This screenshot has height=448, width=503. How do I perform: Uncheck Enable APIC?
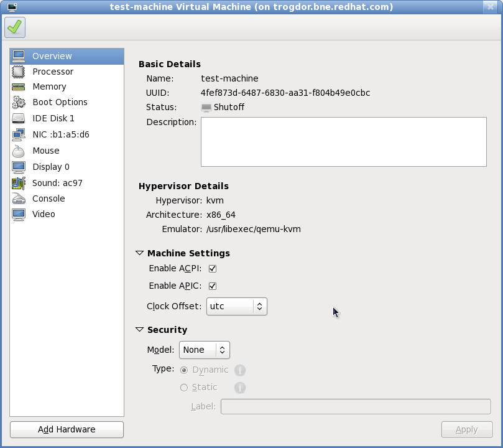[x=212, y=286]
